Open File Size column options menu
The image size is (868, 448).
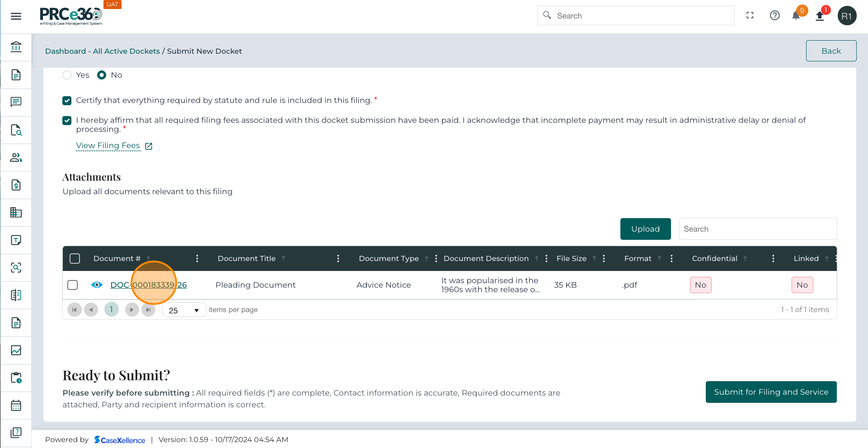pyautogui.click(x=604, y=258)
